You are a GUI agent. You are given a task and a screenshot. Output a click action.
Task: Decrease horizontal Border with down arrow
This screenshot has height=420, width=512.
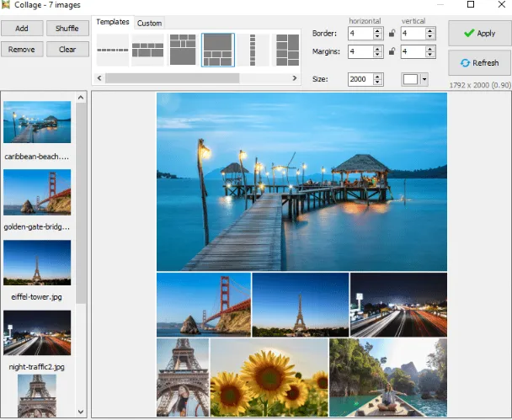377,36
